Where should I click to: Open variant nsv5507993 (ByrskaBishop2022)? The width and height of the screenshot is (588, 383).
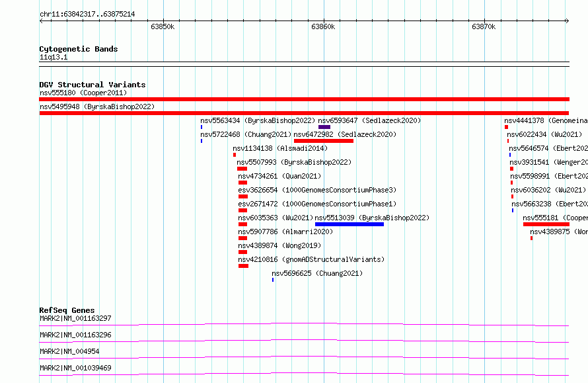coord(294,162)
